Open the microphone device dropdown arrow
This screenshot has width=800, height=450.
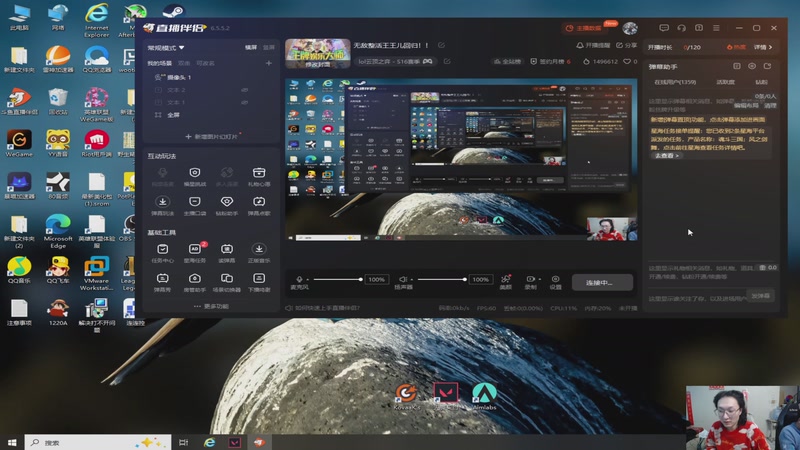click(308, 280)
